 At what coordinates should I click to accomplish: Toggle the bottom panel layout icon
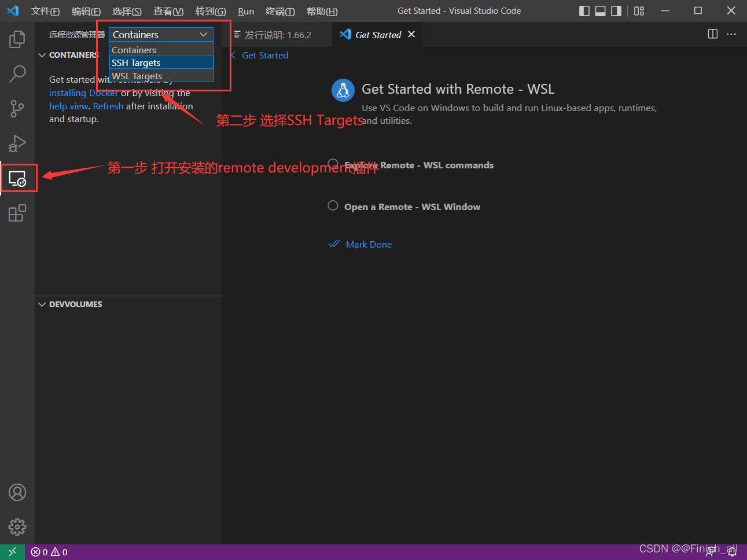tap(601, 11)
